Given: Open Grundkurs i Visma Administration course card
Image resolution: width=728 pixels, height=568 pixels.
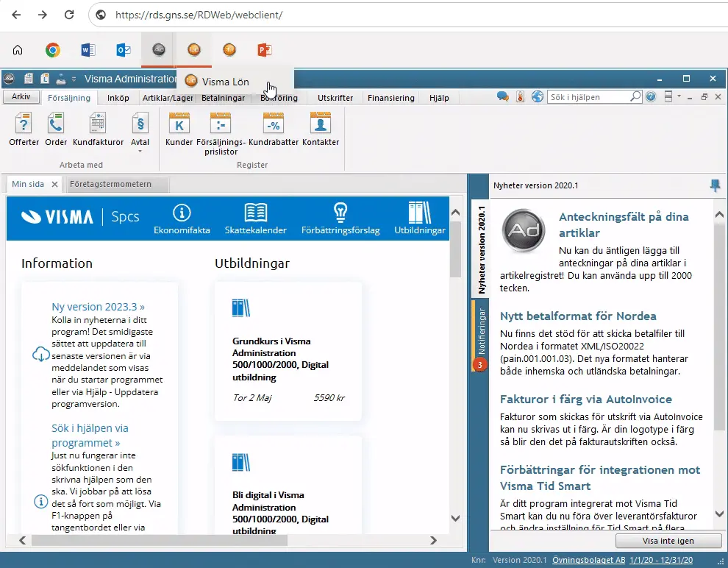Looking at the screenshot, I should (x=288, y=351).
